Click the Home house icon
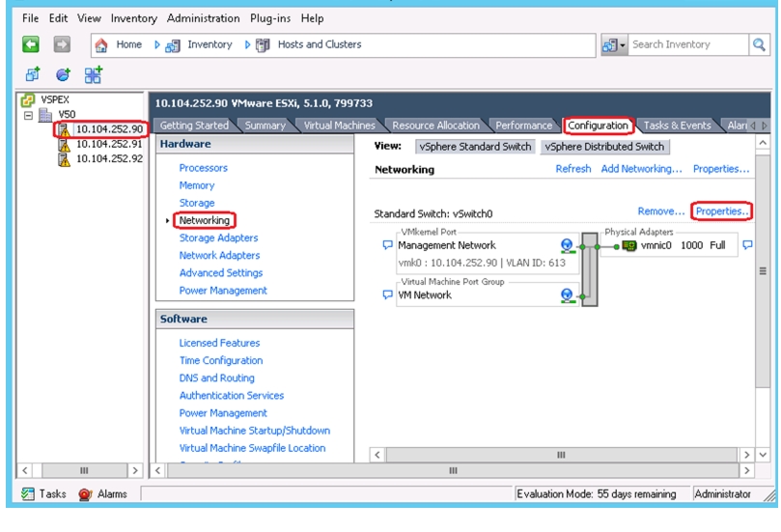The height and width of the screenshot is (532, 781). click(101, 45)
